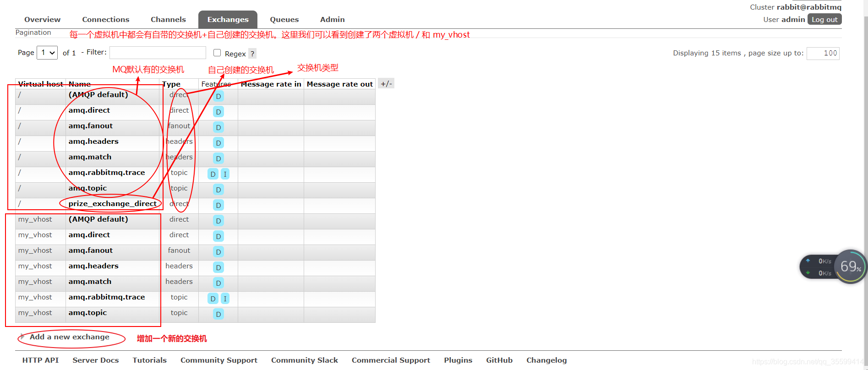Click the I internal badge on my_vhost amq.rabbitmq.trace

[x=225, y=299]
